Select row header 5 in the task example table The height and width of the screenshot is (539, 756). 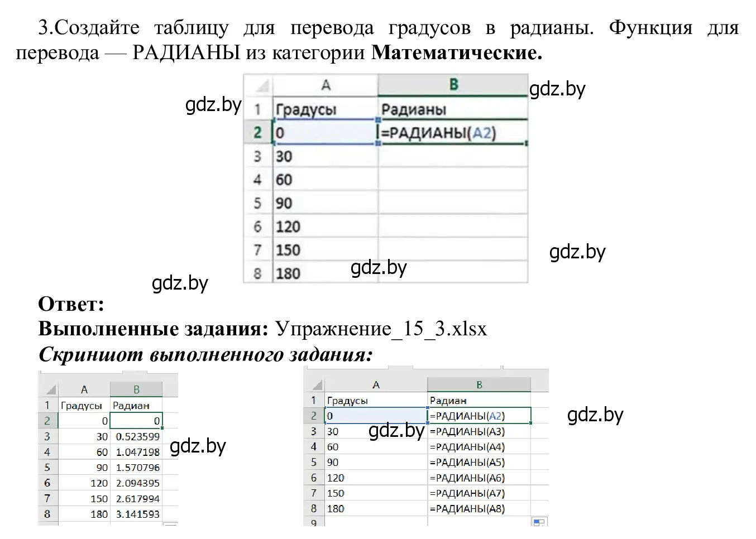click(258, 203)
